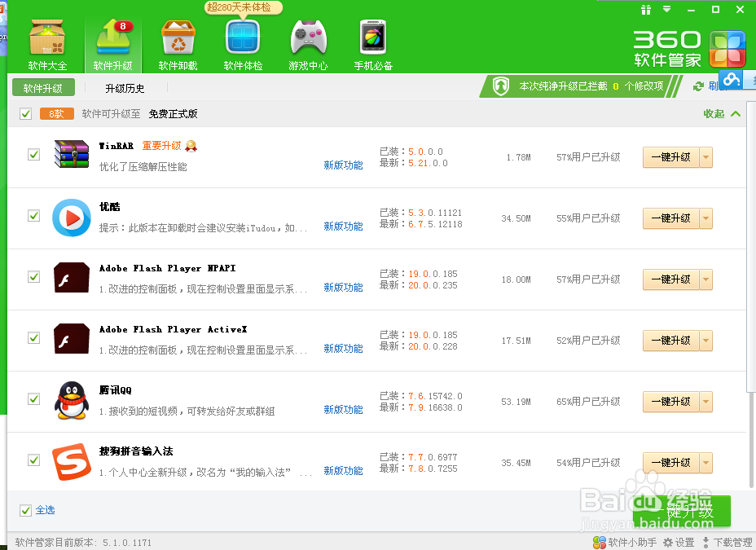Screen dimensions: 756x550
Task: Click the blue cloud icon at right edge
Action: 731,78
